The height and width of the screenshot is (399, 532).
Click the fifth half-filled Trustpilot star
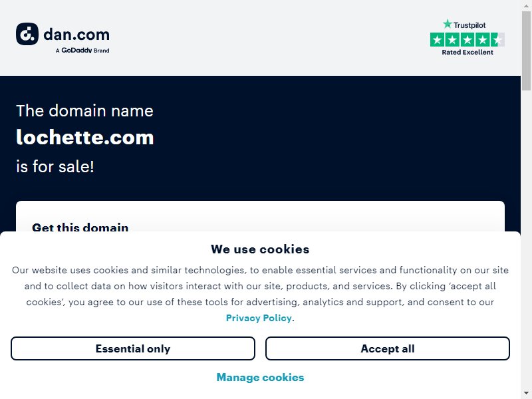(497, 40)
